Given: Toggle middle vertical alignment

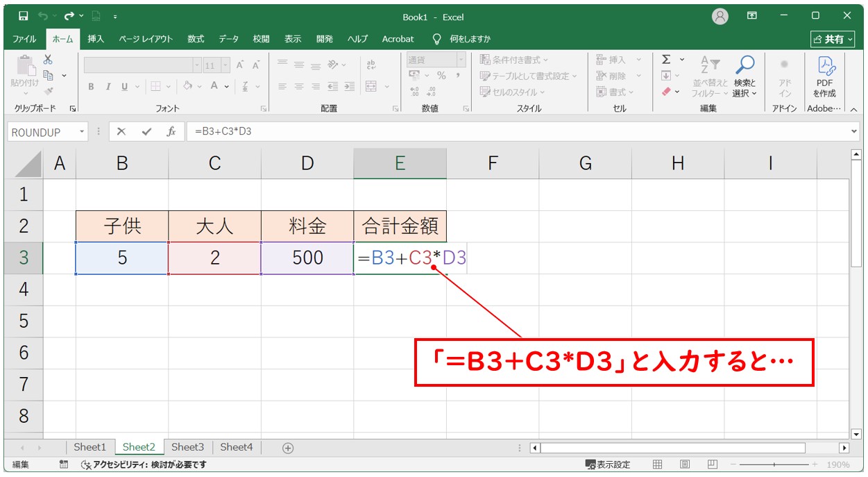Looking at the screenshot, I should [x=299, y=65].
